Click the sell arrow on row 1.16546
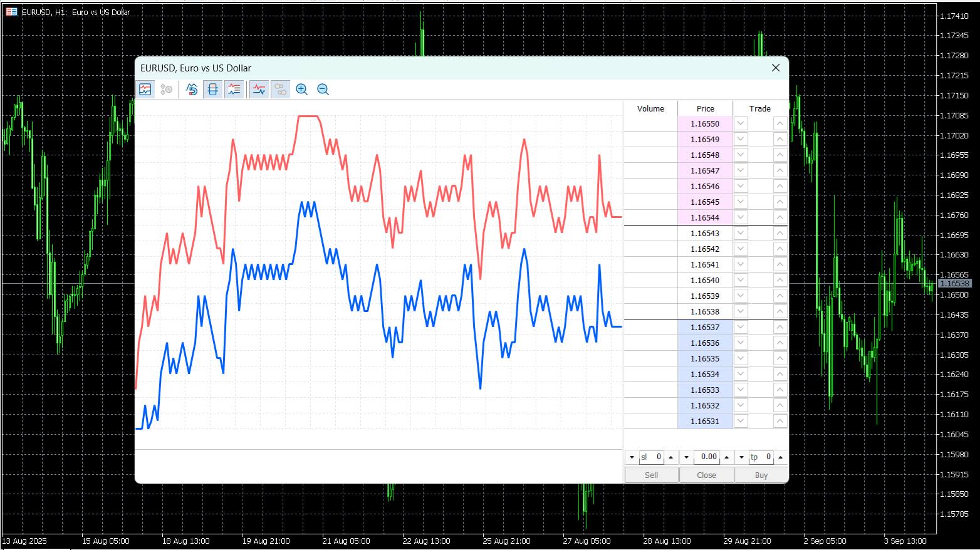Image resolution: width=980 pixels, height=550 pixels. [x=741, y=186]
